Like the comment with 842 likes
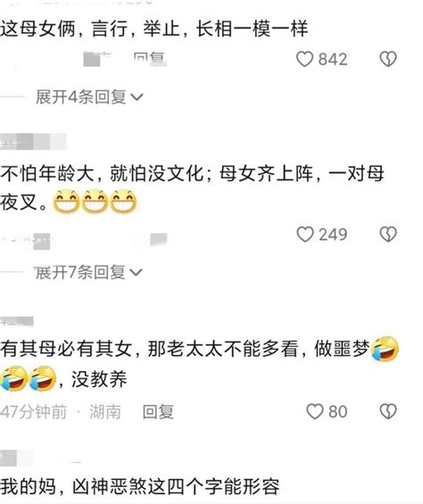423x504 pixels. (x=304, y=59)
